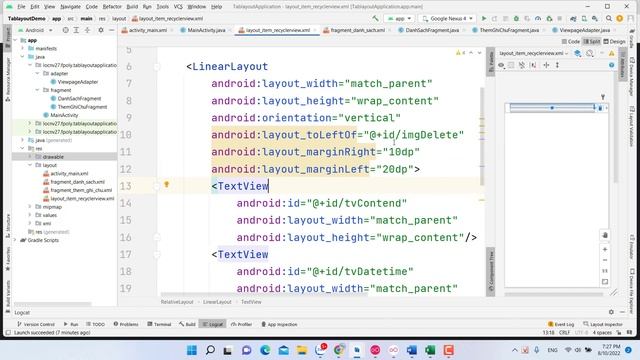Open the Android project view dropdown
The width and height of the screenshot is (640, 360).
(36, 30)
